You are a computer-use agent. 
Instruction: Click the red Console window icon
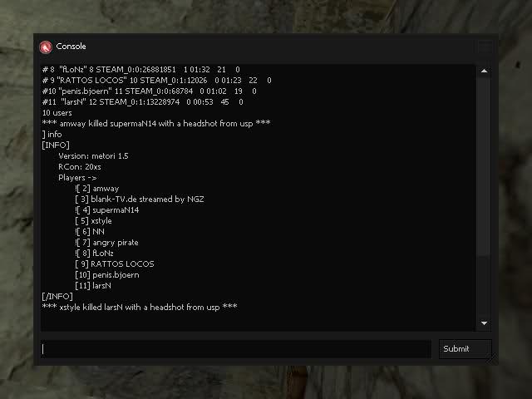(x=46, y=47)
